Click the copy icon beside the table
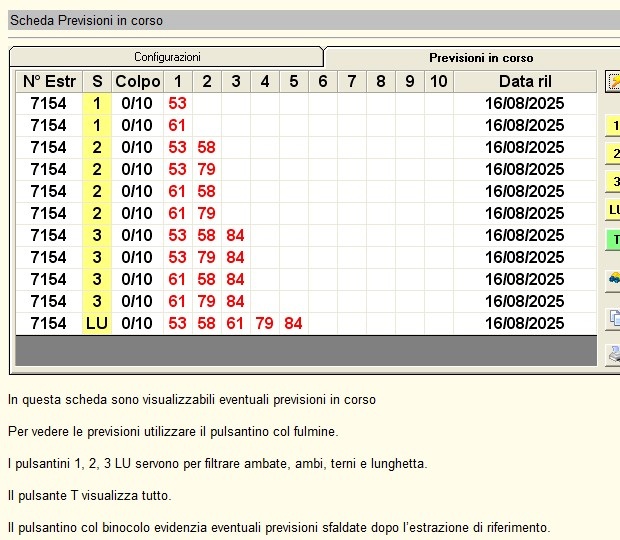 [x=612, y=319]
